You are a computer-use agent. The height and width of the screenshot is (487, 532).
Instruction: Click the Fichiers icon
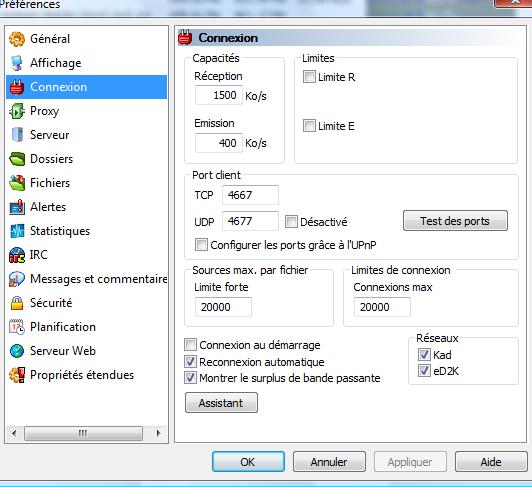click(17, 183)
